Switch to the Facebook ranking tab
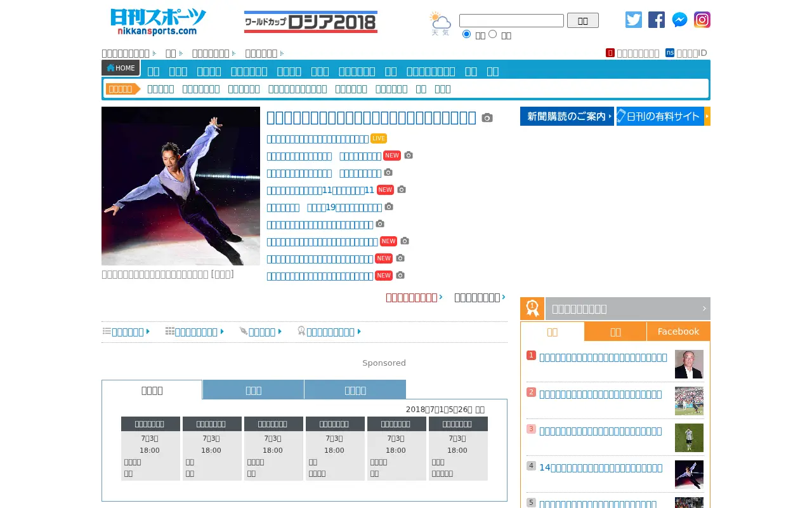The height and width of the screenshot is (508, 812). [x=678, y=331]
